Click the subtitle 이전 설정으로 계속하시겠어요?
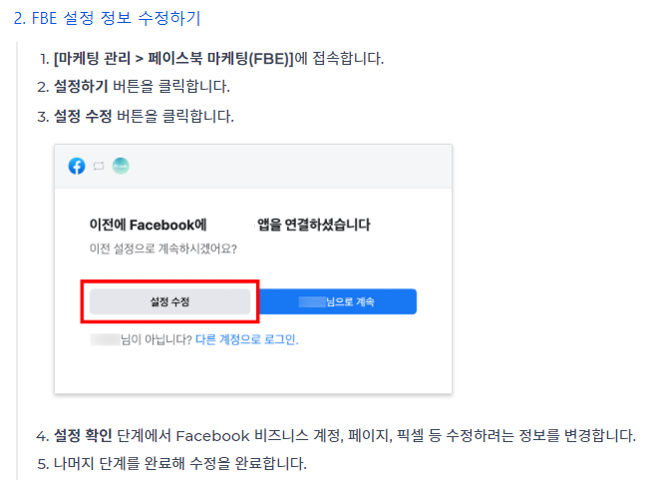 tap(163, 249)
